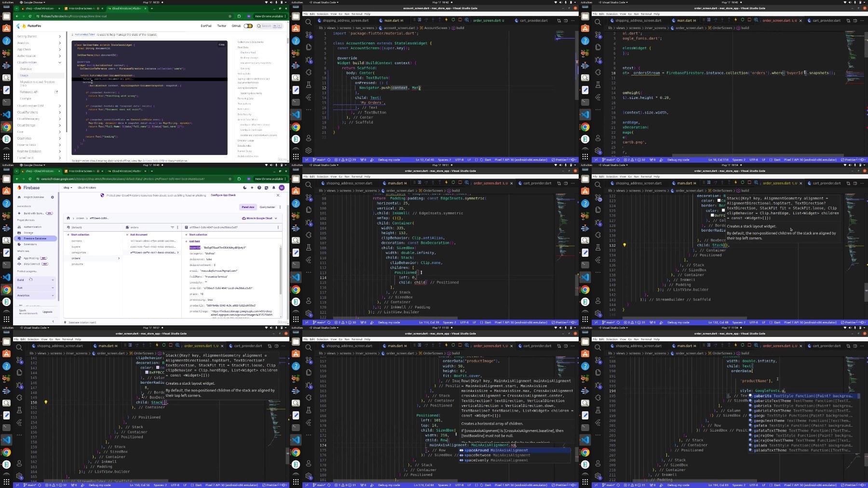
Task: Choose spaceEvenly from the MainAxisAlignment suggestions
Action: [x=514, y=460]
